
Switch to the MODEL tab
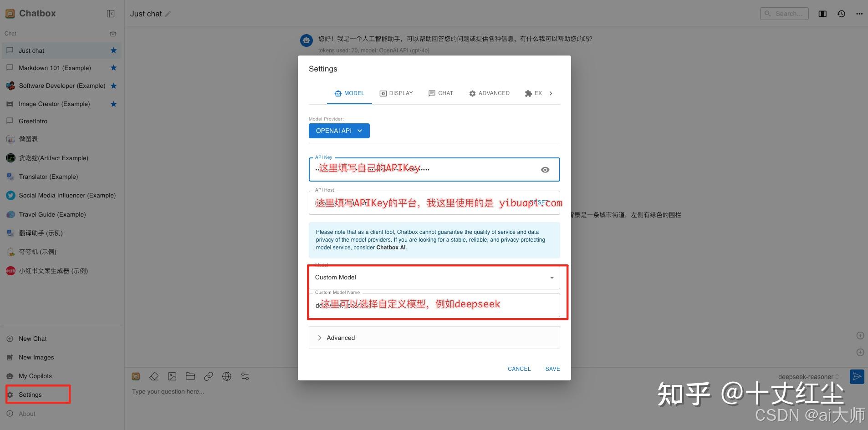349,93
